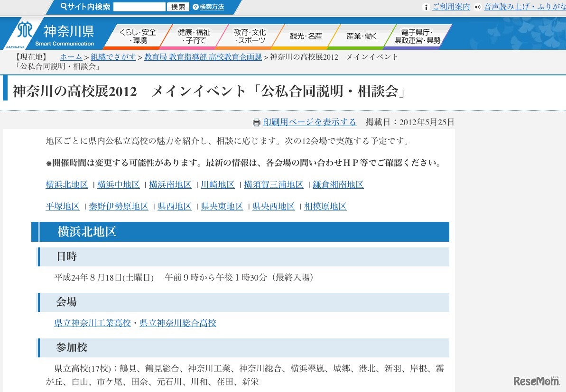The width and height of the screenshot is (566, 392).
Task: Go to the 観光・名産 tab
Action: click(306, 36)
